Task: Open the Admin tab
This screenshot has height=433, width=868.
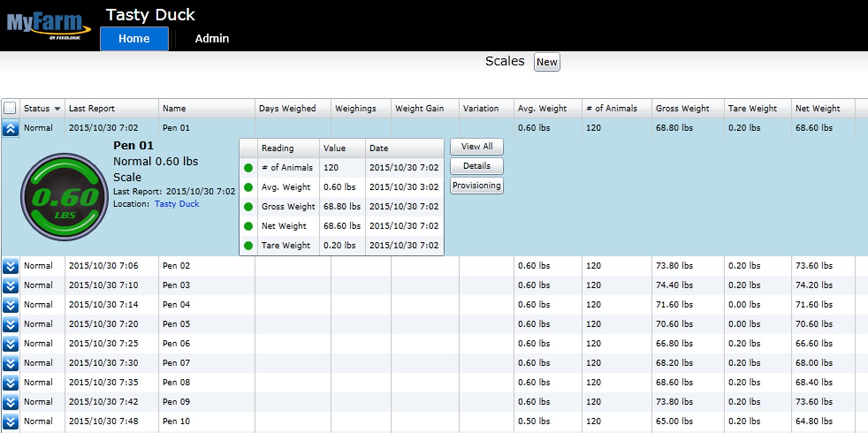Action: 212,39
